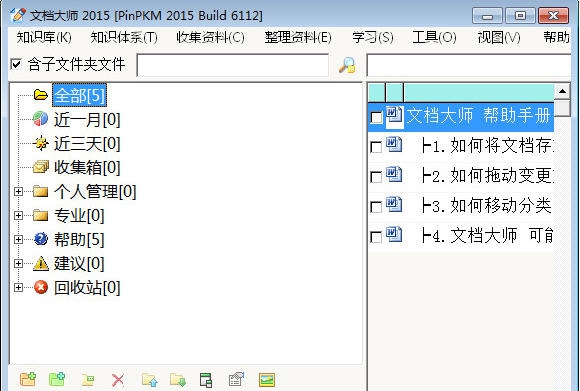Check the box for 2.如何拖动变更 row

376,177
